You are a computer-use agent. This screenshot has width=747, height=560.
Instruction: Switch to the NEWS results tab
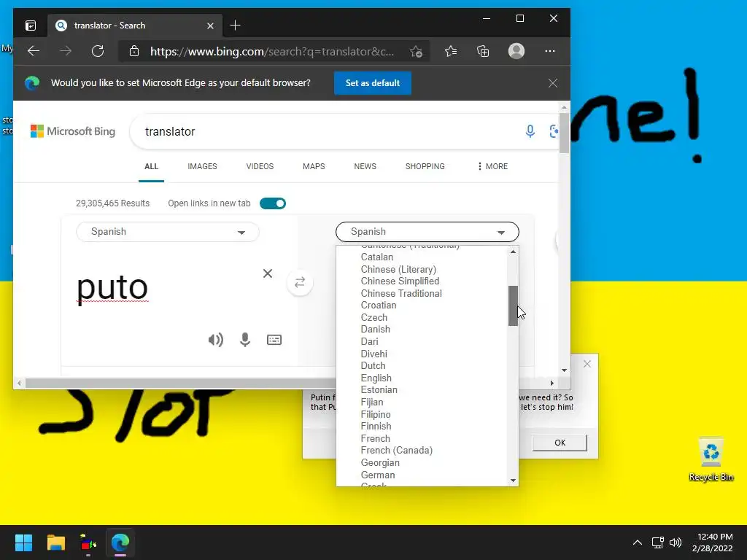point(365,166)
